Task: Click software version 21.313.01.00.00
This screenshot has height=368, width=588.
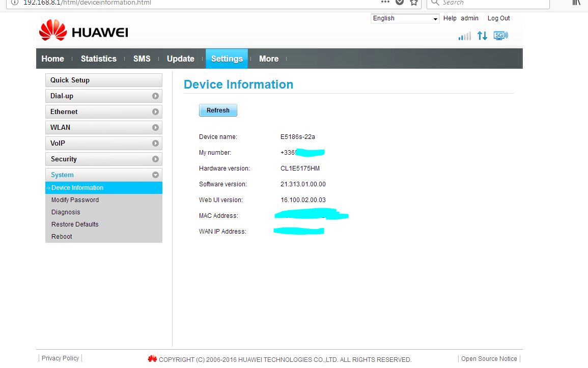Action: click(303, 184)
